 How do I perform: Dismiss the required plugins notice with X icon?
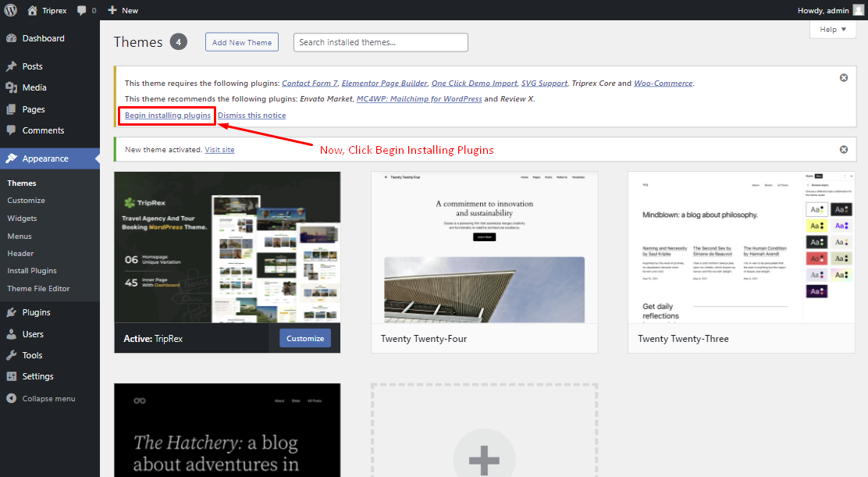pyautogui.click(x=844, y=77)
